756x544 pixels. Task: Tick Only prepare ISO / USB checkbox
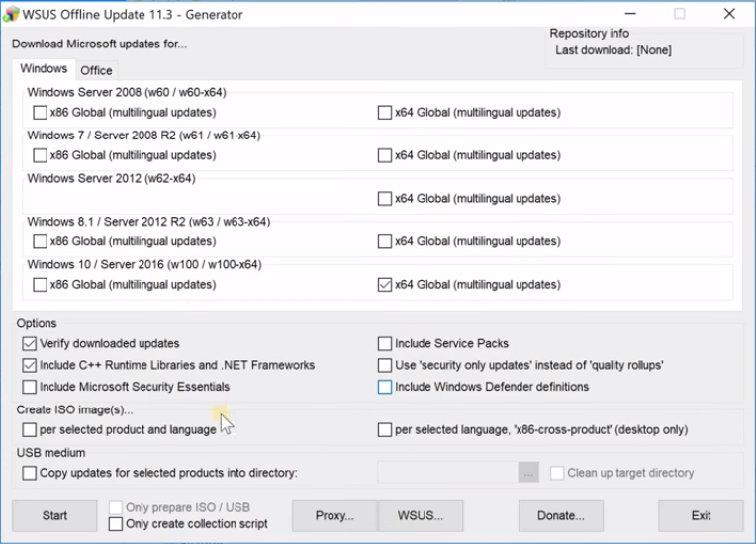coord(115,507)
